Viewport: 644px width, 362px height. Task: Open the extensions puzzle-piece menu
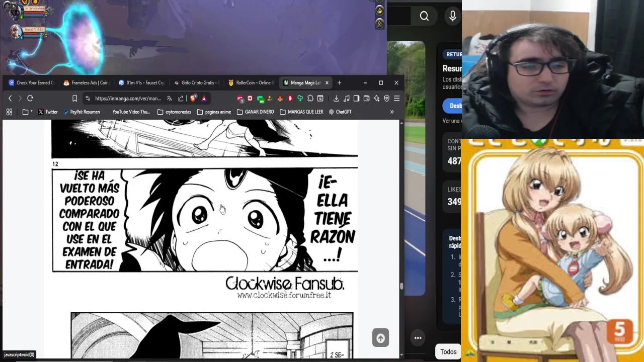pos(310,99)
